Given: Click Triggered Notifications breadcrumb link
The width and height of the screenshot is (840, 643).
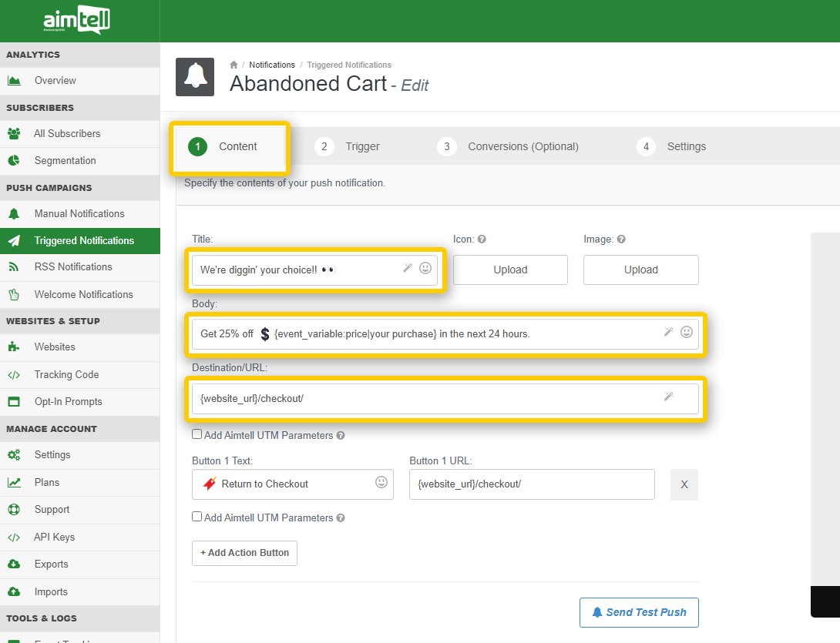Looking at the screenshot, I should click(x=349, y=65).
